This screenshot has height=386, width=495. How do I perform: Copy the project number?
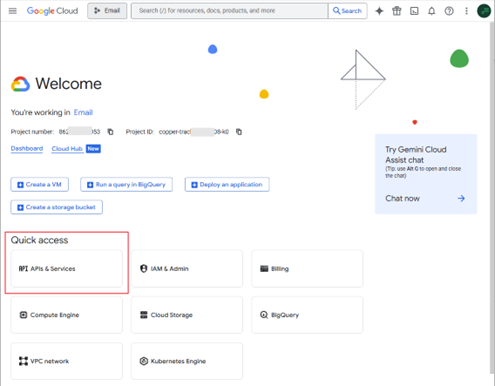[110, 132]
